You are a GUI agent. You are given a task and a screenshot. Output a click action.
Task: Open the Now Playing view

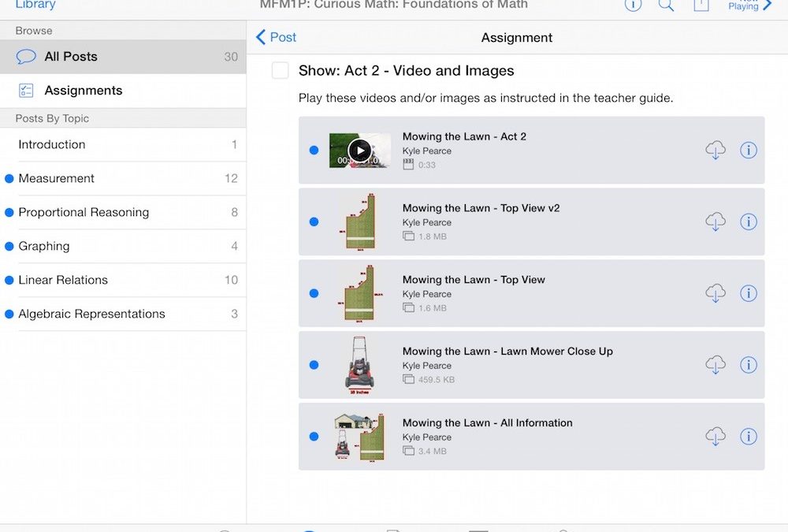coord(749,6)
